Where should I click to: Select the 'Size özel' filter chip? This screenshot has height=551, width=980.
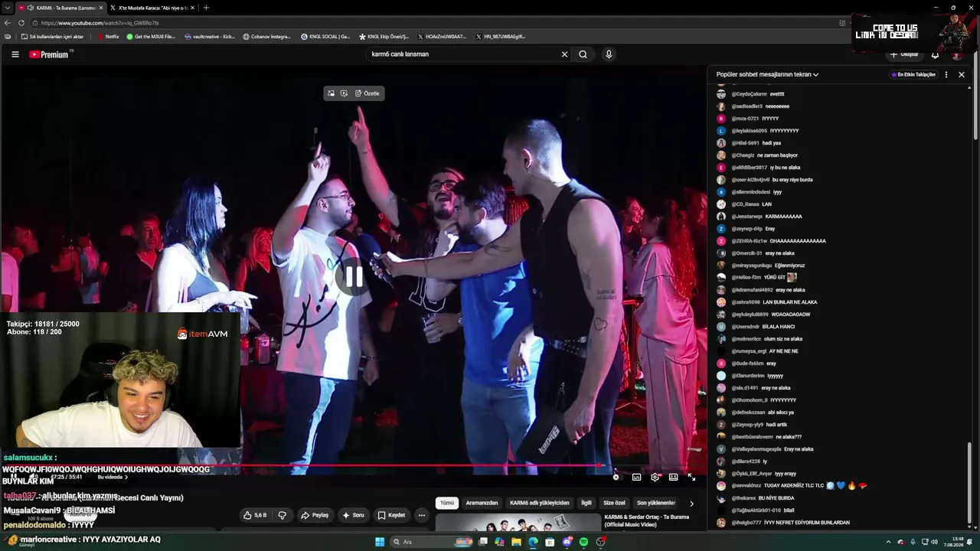click(x=614, y=503)
